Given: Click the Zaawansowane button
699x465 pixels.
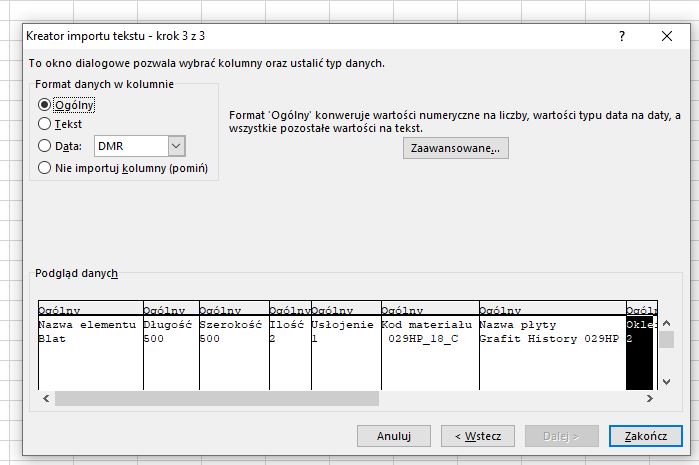Looking at the screenshot, I should tap(455, 148).
